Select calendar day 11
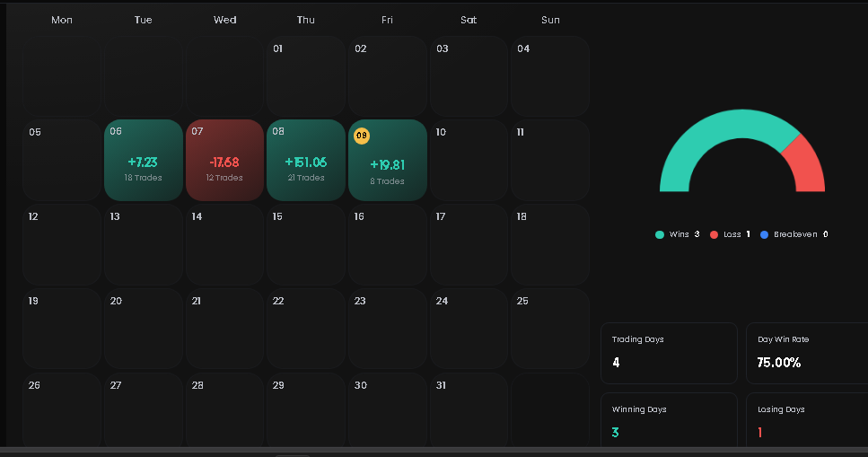Image resolution: width=868 pixels, height=457 pixels. click(550, 160)
